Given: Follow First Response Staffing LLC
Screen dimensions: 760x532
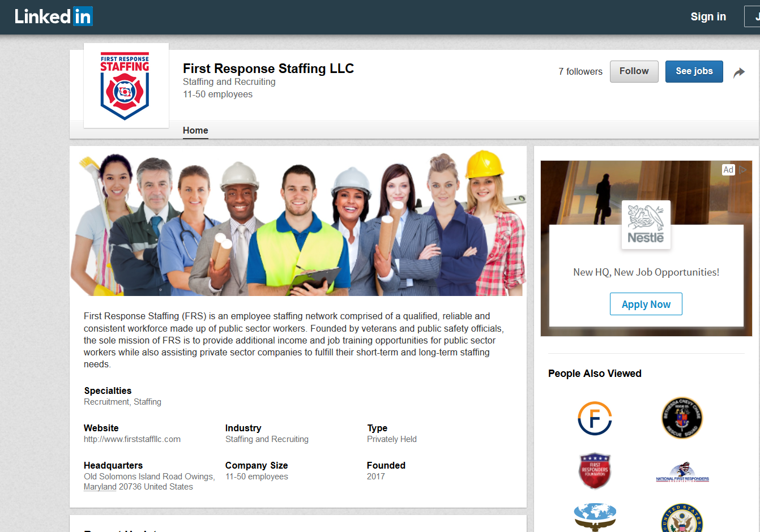Looking at the screenshot, I should click(634, 71).
